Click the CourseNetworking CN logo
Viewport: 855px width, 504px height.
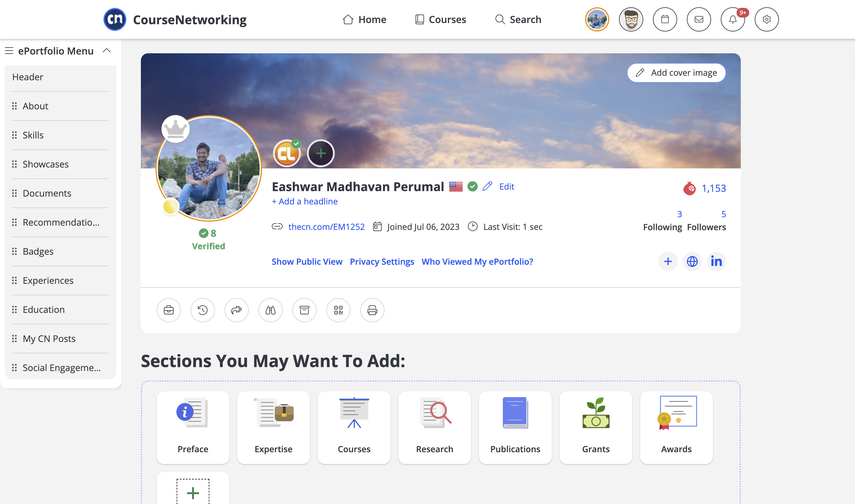(115, 19)
